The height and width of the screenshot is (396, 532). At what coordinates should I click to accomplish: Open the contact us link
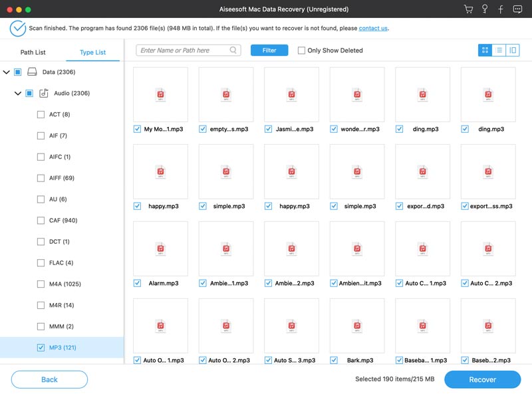point(373,29)
